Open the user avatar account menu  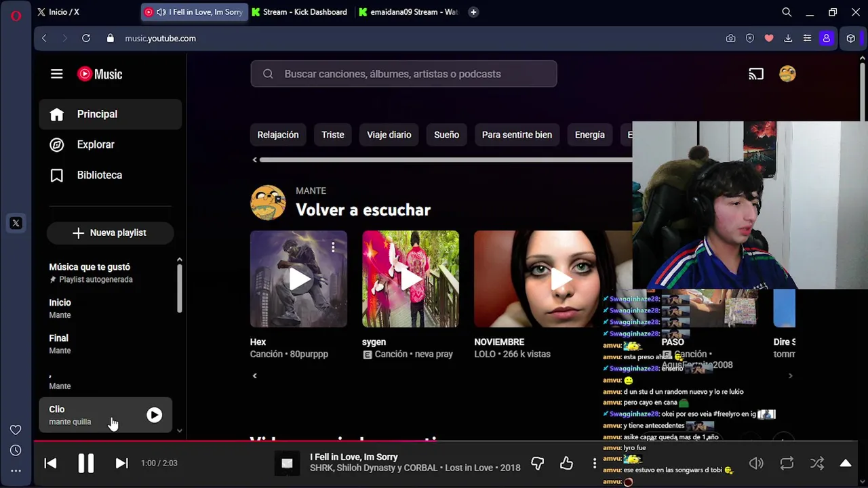click(x=787, y=74)
